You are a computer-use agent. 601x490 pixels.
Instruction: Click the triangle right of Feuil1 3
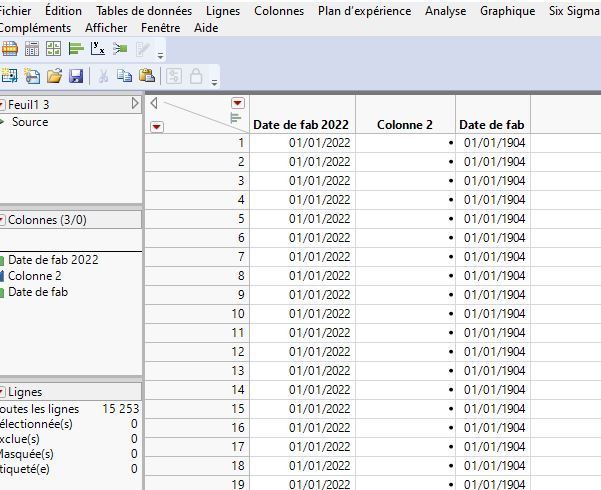coord(135,103)
